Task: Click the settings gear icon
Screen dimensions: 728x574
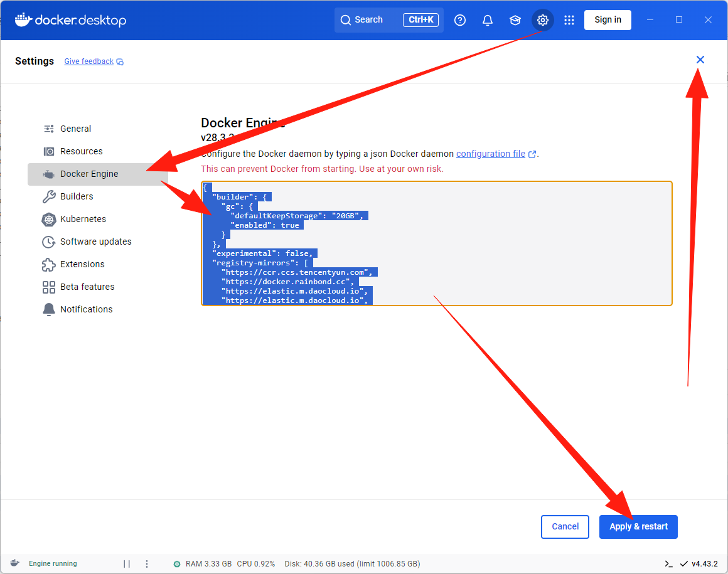Action: (x=543, y=20)
